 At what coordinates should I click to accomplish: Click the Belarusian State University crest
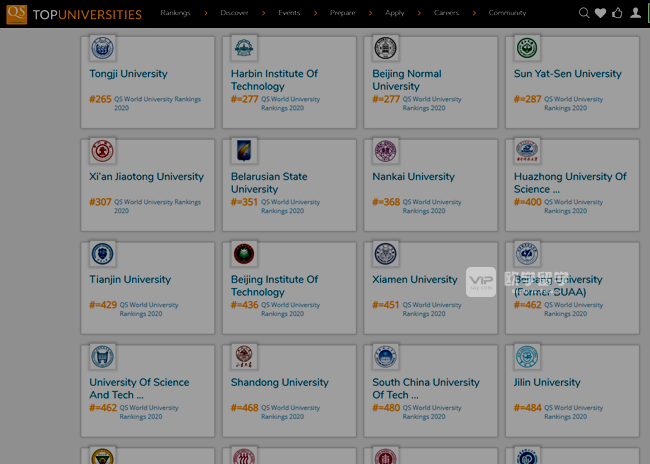[244, 151]
